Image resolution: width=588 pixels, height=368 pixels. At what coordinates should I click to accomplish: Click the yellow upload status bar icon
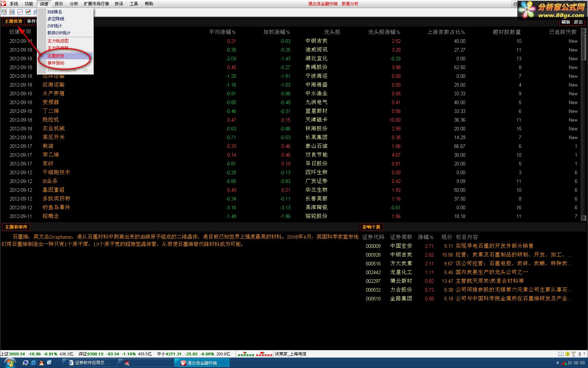[x=567, y=354]
